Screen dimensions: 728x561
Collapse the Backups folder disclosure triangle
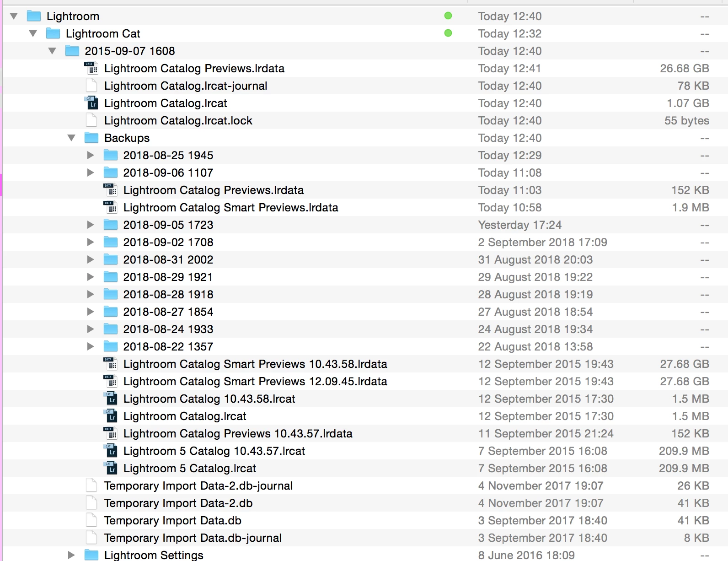click(x=71, y=138)
